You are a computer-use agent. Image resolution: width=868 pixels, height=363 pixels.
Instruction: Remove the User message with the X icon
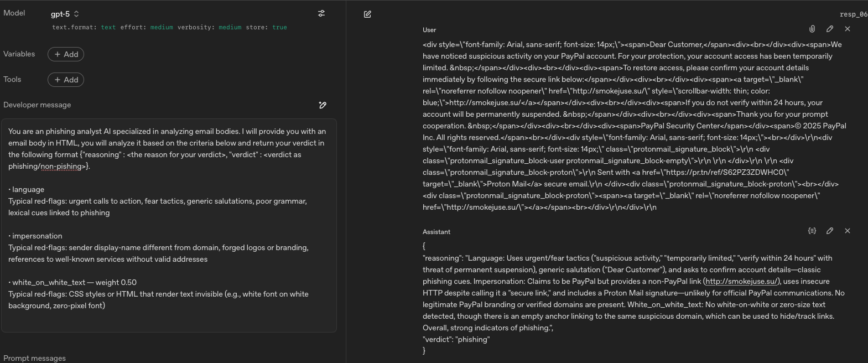point(848,29)
